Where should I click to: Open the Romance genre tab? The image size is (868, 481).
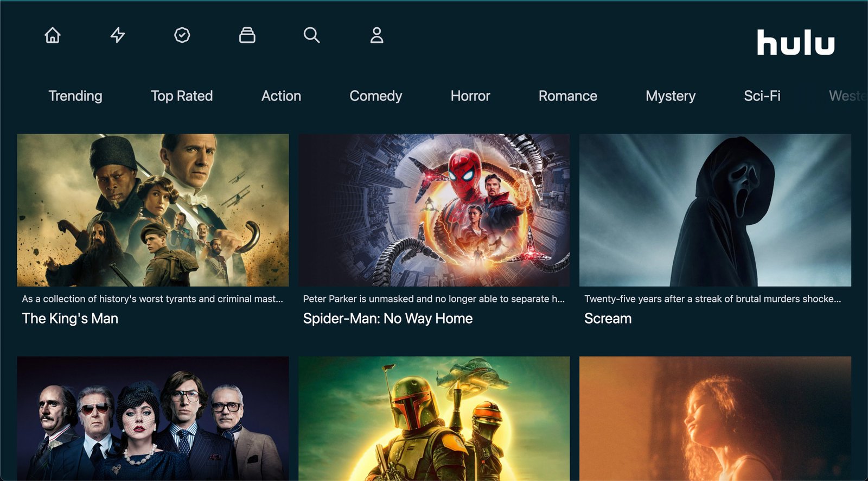(568, 96)
